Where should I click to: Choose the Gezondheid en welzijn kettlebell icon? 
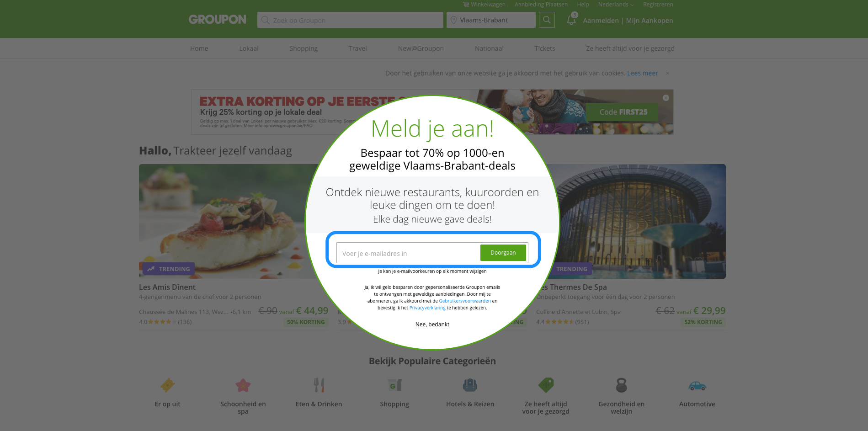click(x=621, y=385)
